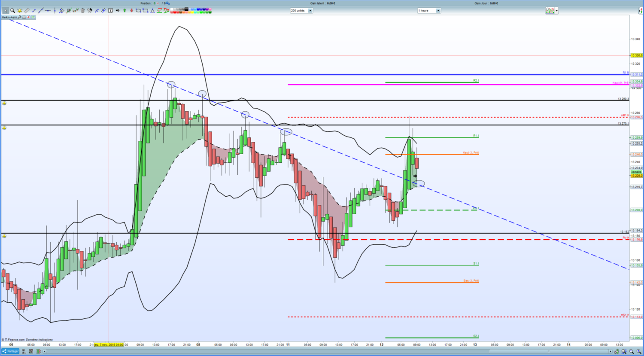Open the 1 heure timeframe dropdown
This screenshot has height=356, width=644.
(429, 10)
